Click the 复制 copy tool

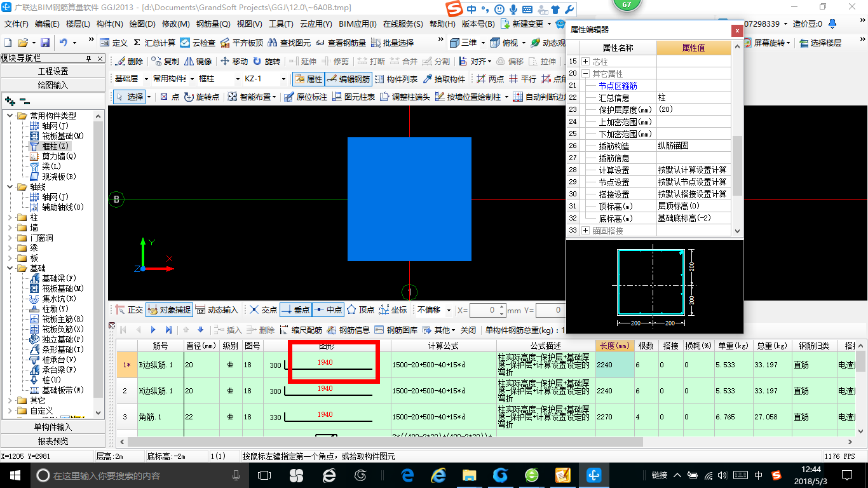(166, 61)
